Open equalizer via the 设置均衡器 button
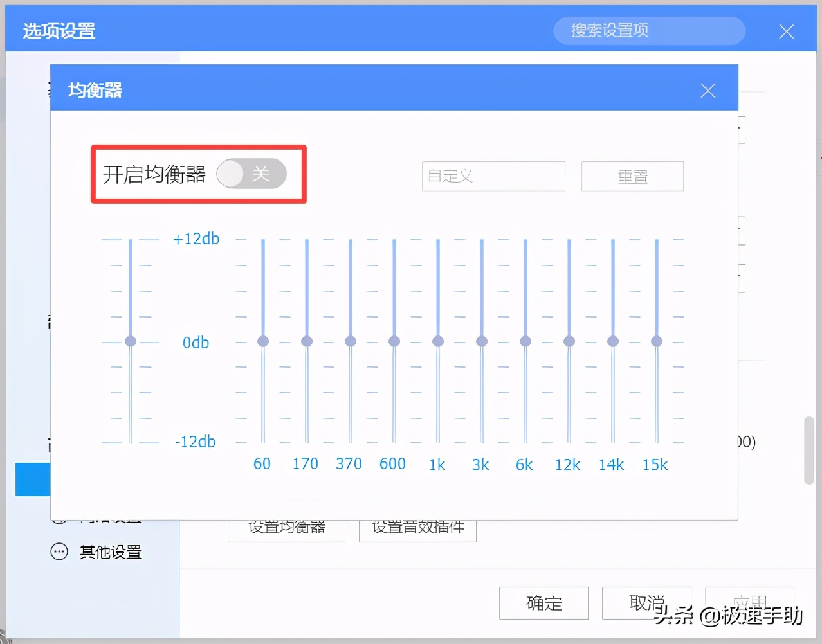 286,527
